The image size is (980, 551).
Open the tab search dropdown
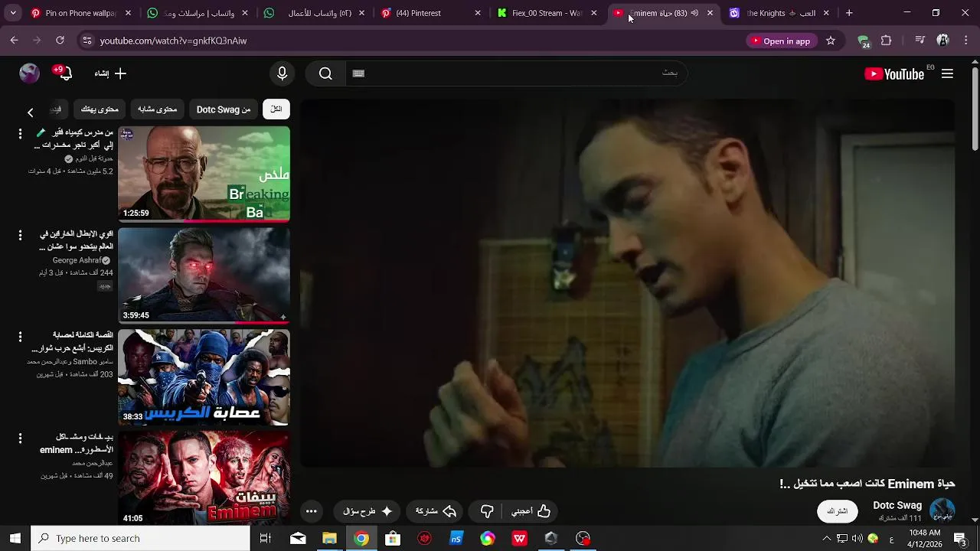pyautogui.click(x=12, y=13)
